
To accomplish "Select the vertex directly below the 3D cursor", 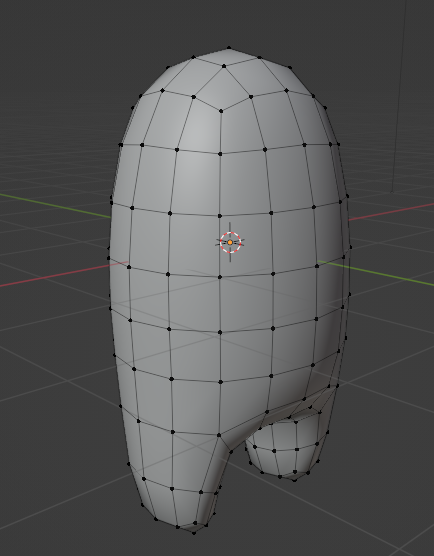I will point(220,277).
